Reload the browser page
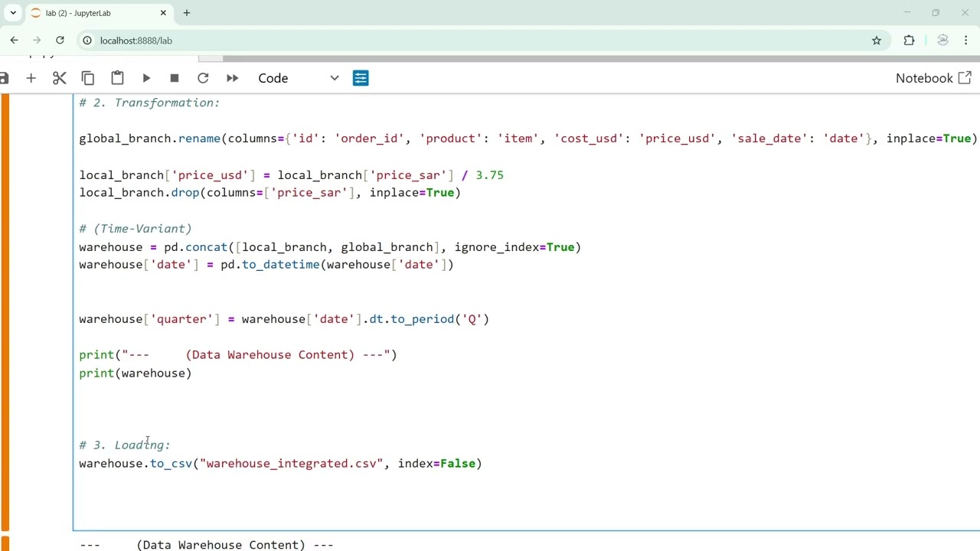The width and height of the screenshot is (980, 551). (60, 41)
